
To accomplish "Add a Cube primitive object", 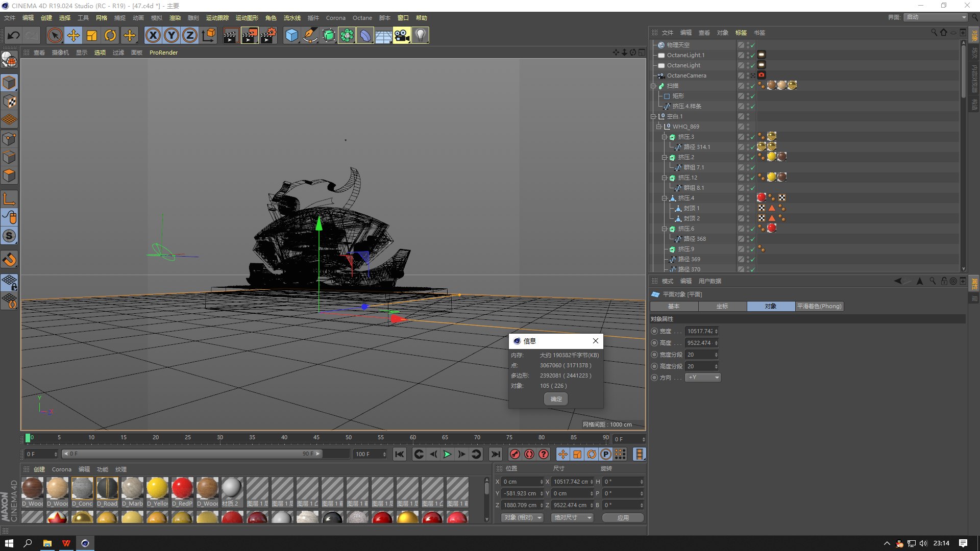I will click(291, 35).
